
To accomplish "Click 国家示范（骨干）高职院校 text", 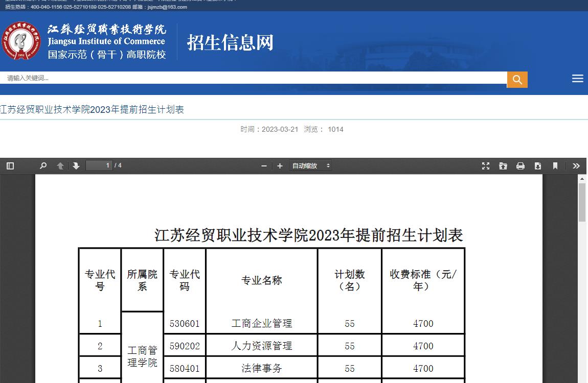I will (x=107, y=55).
